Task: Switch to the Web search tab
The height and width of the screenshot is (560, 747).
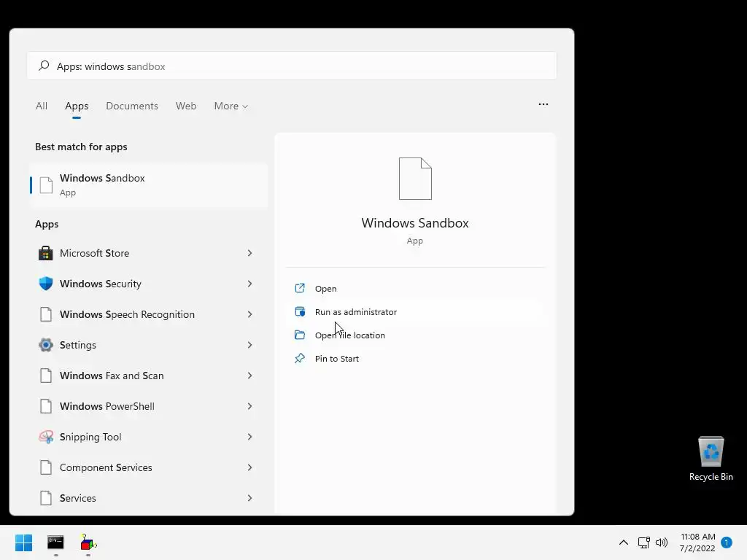Action: click(x=186, y=106)
